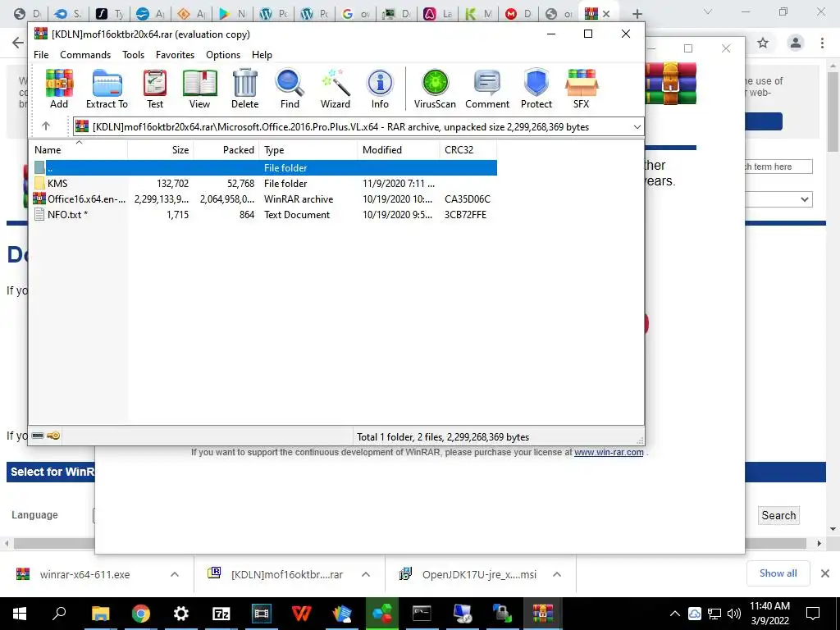Open Settings gear from taskbar
This screenshot has height=630, width=840.
tap(181, 614)
